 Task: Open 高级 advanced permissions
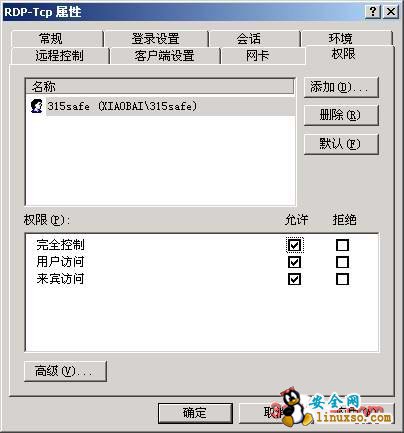click(65, 371)
